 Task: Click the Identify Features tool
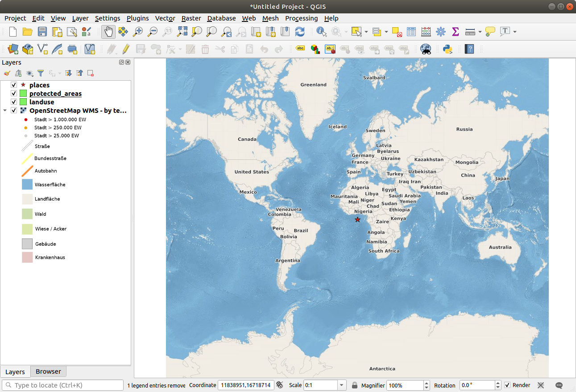coord(321,32)
